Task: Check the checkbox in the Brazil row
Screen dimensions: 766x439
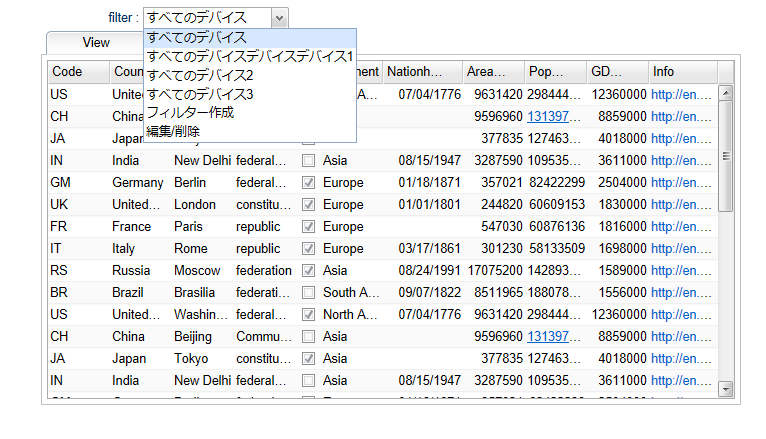Action: coord(309,292)
